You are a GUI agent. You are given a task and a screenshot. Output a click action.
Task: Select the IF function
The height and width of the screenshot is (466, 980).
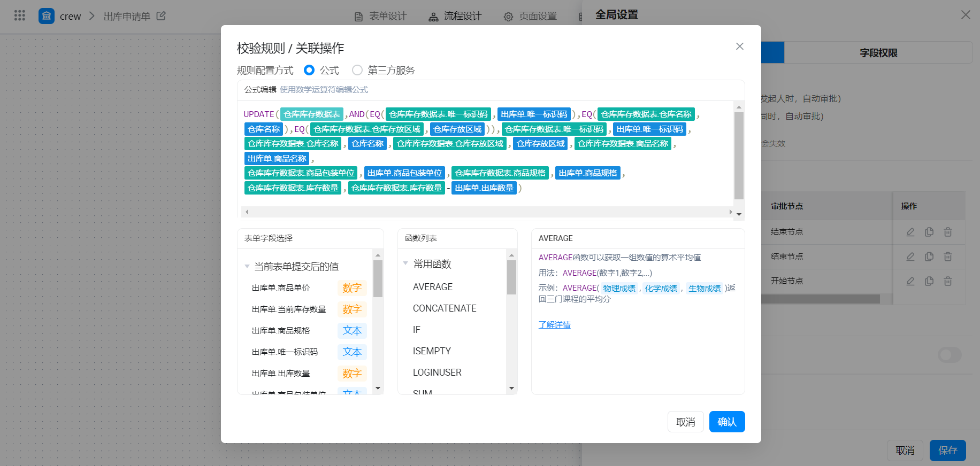pos(417,330)
